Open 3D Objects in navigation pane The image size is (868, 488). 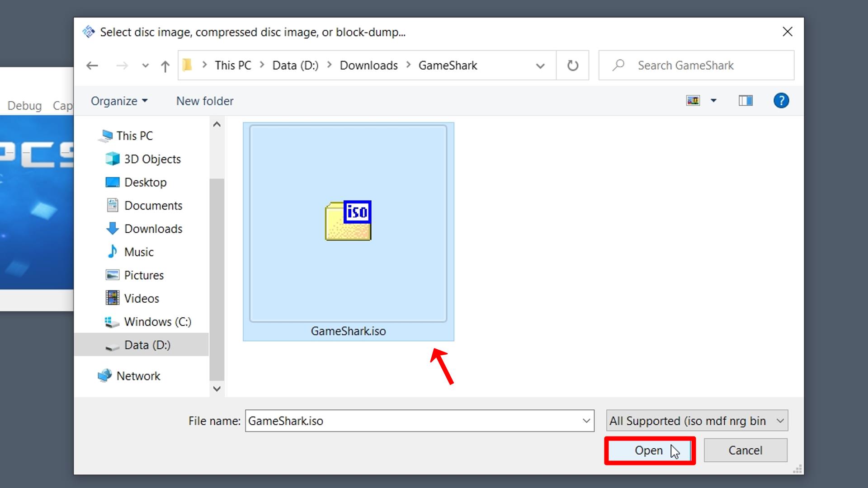point(152,159)
